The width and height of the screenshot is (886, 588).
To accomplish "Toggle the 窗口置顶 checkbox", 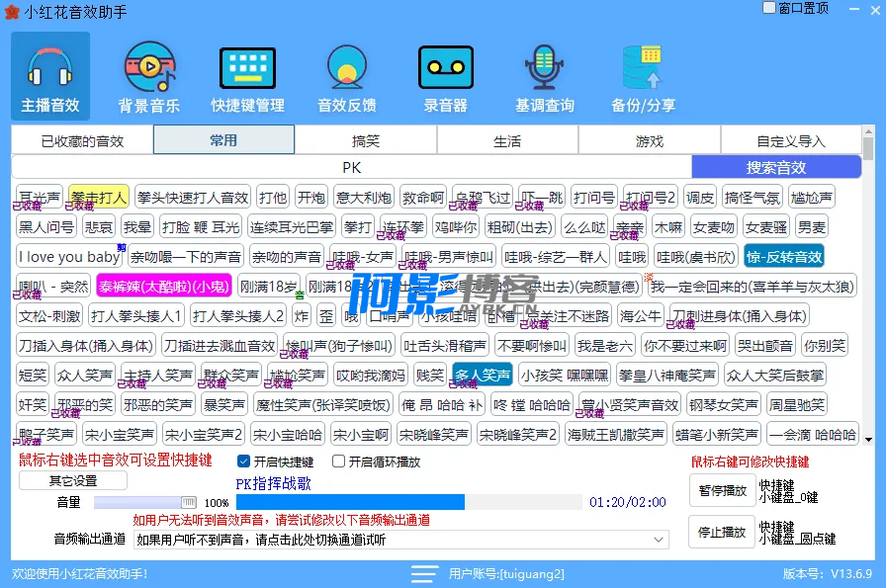I will pos(769,8).
